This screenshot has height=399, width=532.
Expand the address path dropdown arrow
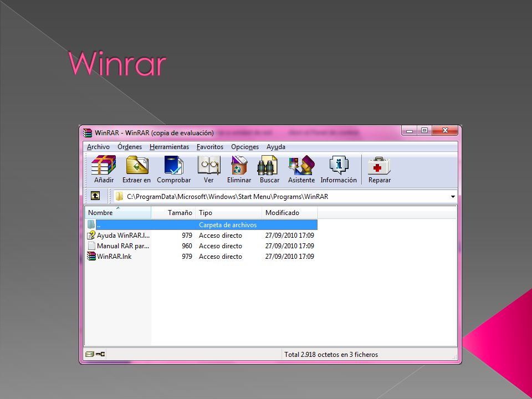[x=453, y=197]
